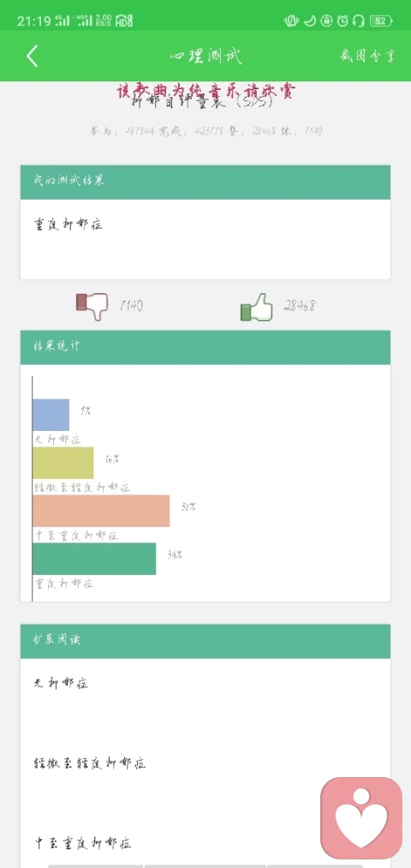This screenshot has height=868, width=411.
Task: Tap the alarm clock status icon
Action: [x=342, y=21]
